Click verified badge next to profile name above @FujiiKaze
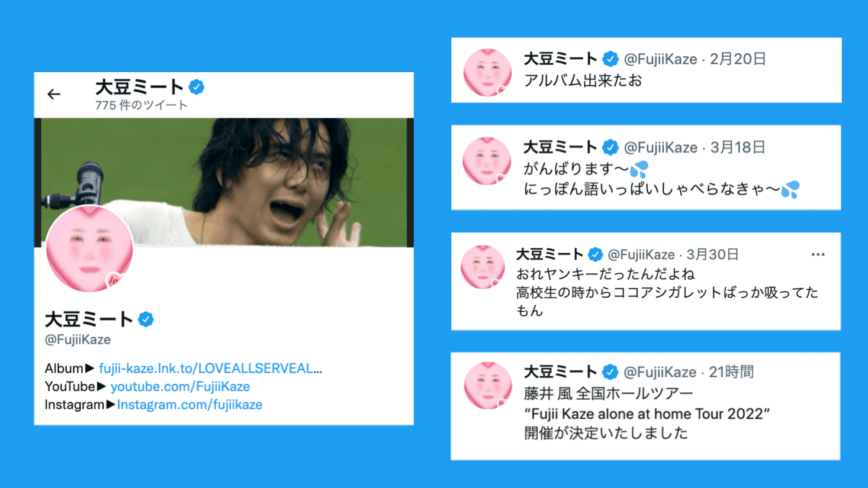 pos(146,319)
